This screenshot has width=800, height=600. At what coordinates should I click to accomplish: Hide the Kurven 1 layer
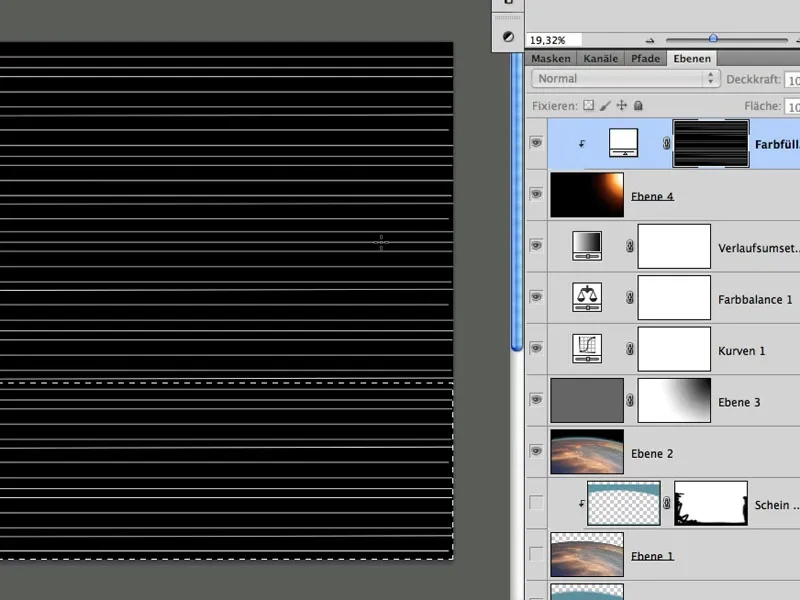coord(536,348)
